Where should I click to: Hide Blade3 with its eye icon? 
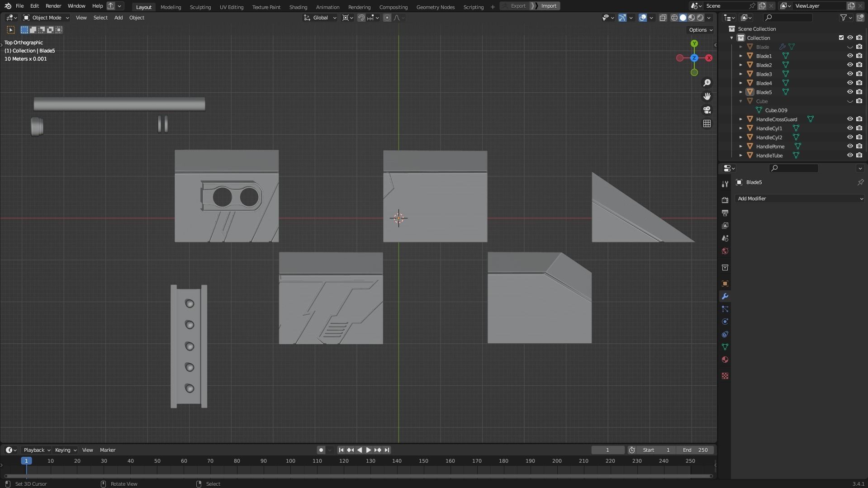pos(850,74)
